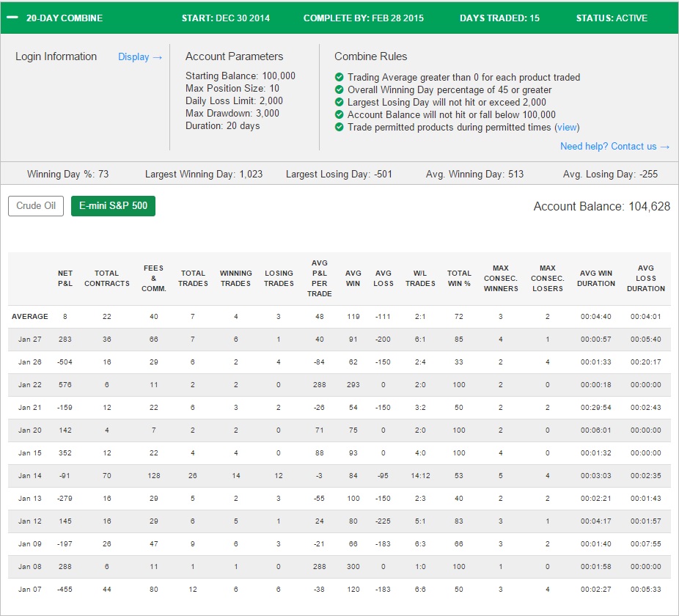Click the TOTAL WIN % column header
This screenshot has width=679, height=616.
459,278
